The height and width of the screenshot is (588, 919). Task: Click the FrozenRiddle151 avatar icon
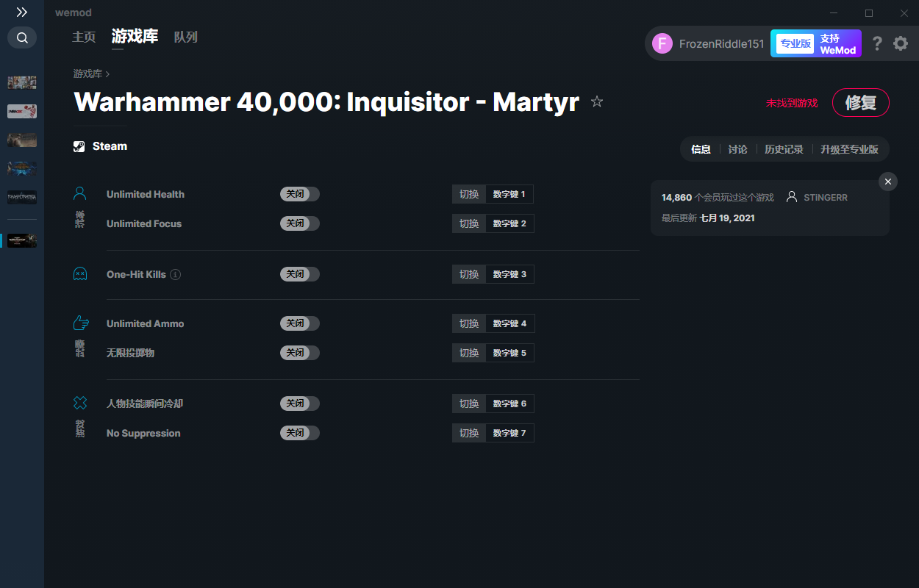[x=662, y=43]
